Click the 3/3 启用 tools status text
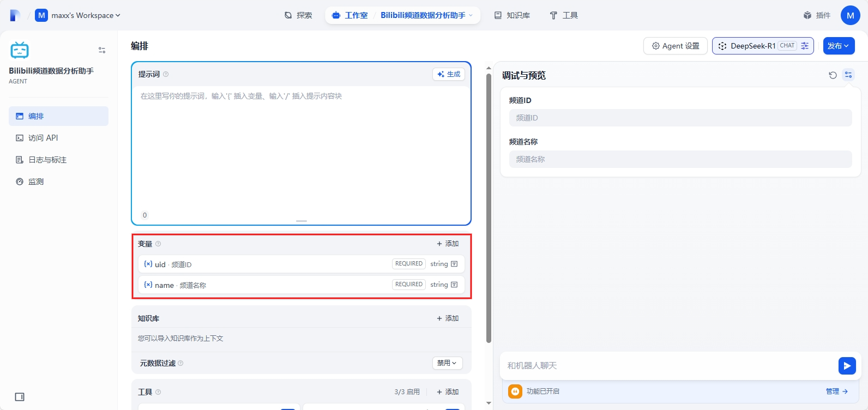Viewport: 868px width, 410px height. pyautogui.click(x=407, y=392)
